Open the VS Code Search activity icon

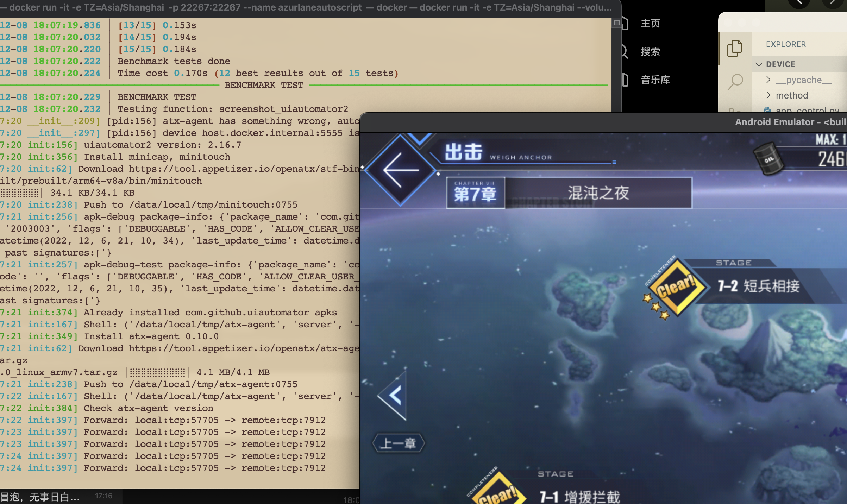pos(735,82)
